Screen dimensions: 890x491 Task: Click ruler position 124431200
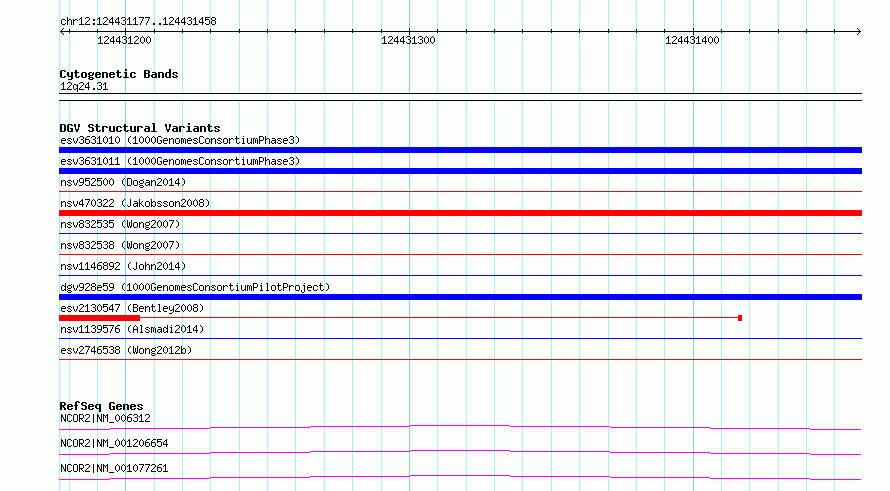(x=124, y=40)
